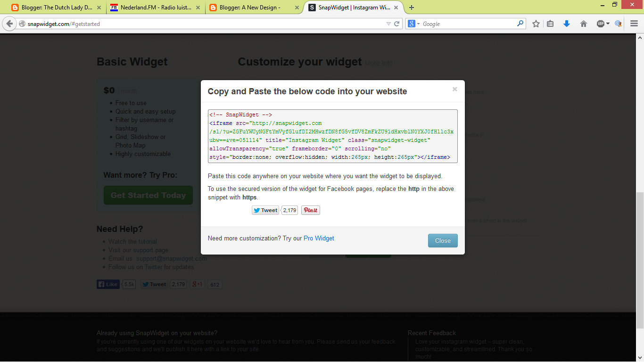Click the Google +1 button
This screenshot has width=644, height=362.
pos(198,284)
